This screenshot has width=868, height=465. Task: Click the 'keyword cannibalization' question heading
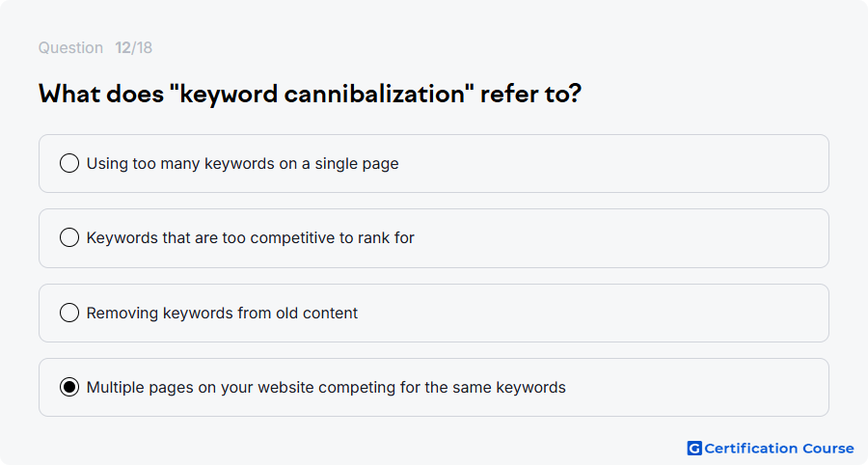pyautogui.click(x=310, y=94)
